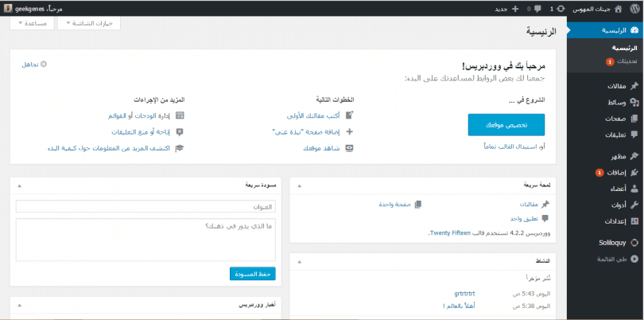Click the صفحة واحدة page count link
This screenshot has height=320, width=644.
coord(395,205)
